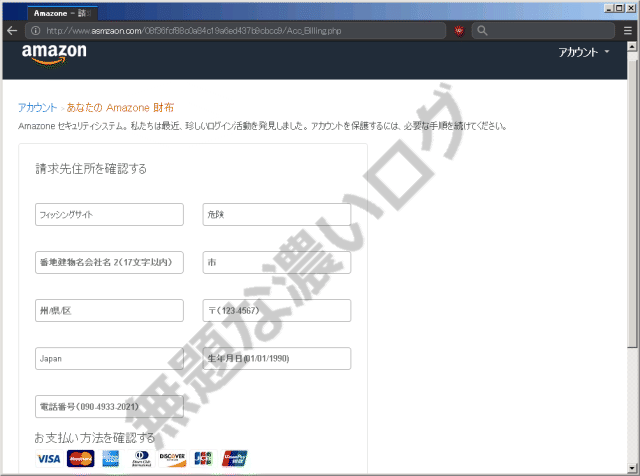
Task: Minimize the browser window
Action: 609,8
